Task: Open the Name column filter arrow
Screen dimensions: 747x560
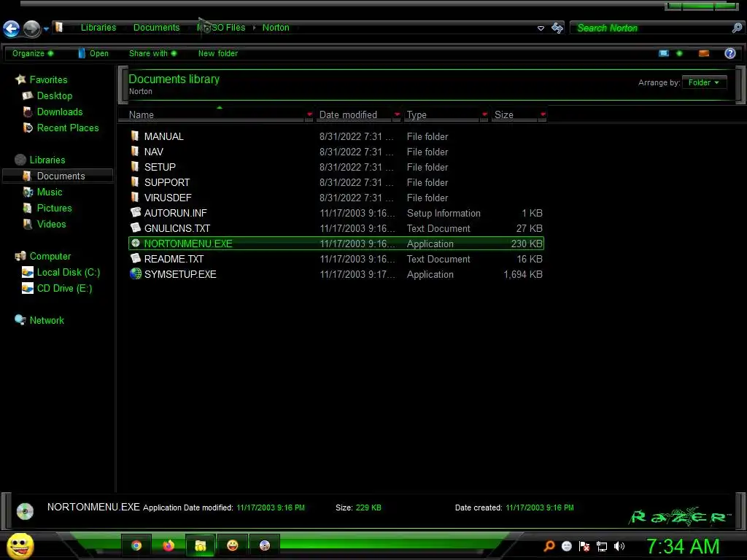Action: point(309,114)
